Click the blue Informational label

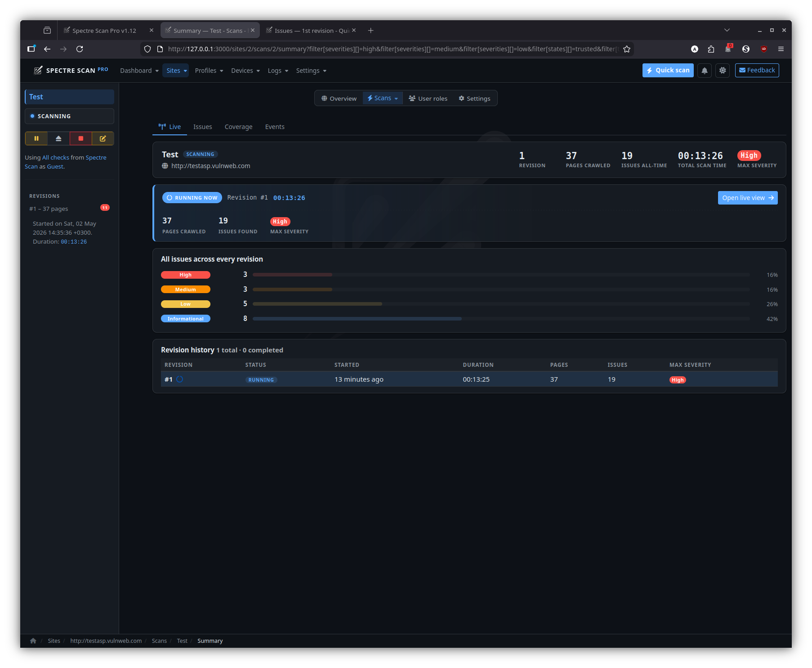[x=186, y=319]
